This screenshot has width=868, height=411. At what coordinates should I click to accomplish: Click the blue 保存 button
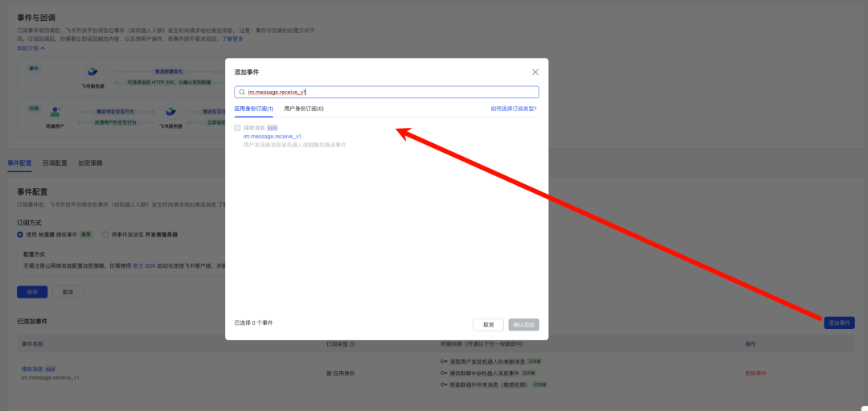click(32, 292)
